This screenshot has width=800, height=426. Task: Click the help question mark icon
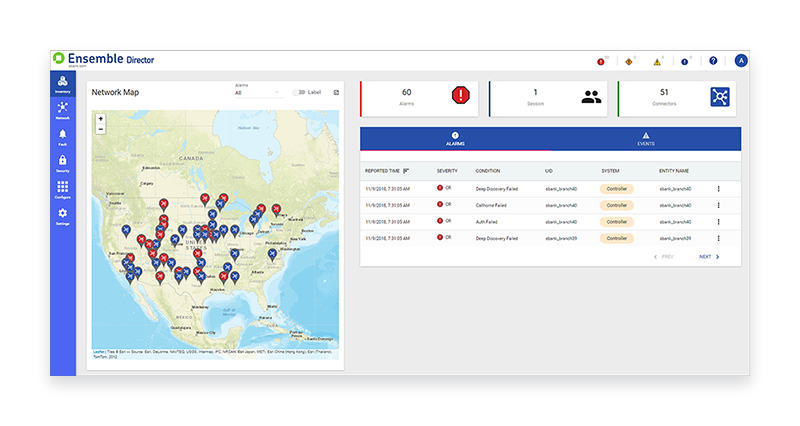point(713,61)
